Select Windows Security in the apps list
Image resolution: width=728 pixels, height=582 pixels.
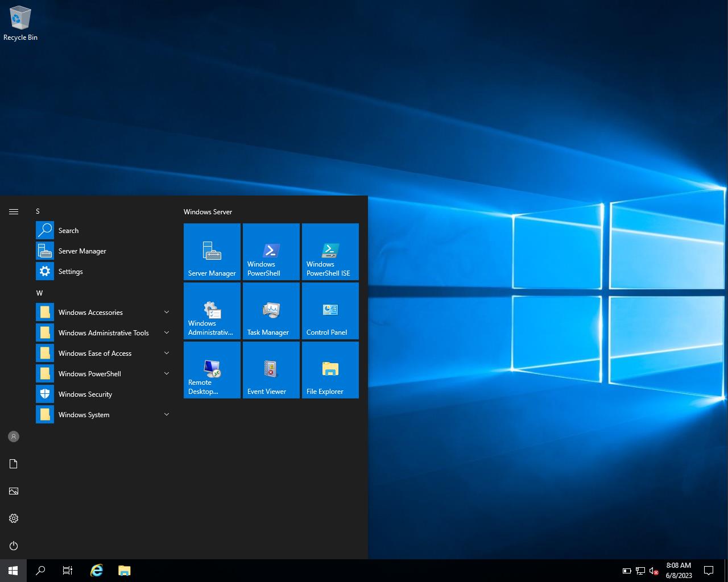coord(85,394)
